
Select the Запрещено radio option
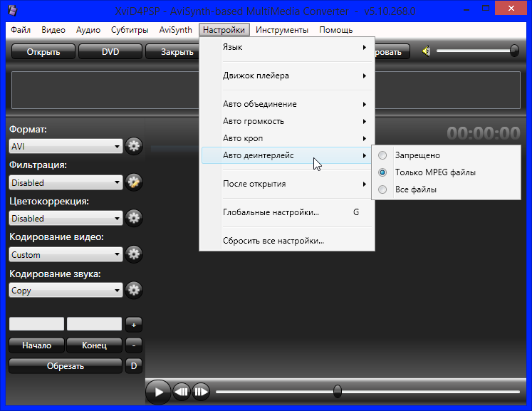(383, 155)
